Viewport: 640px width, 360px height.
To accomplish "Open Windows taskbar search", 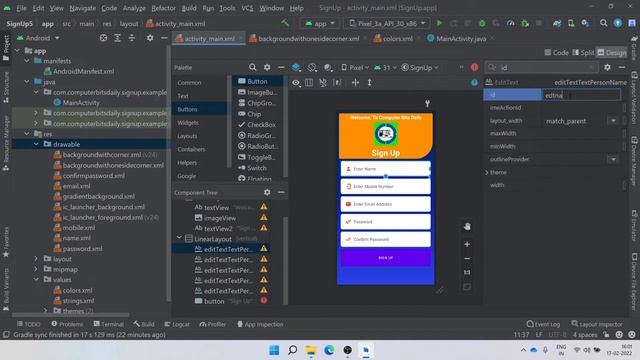I will pyautogui.click(x=293, y=350).
